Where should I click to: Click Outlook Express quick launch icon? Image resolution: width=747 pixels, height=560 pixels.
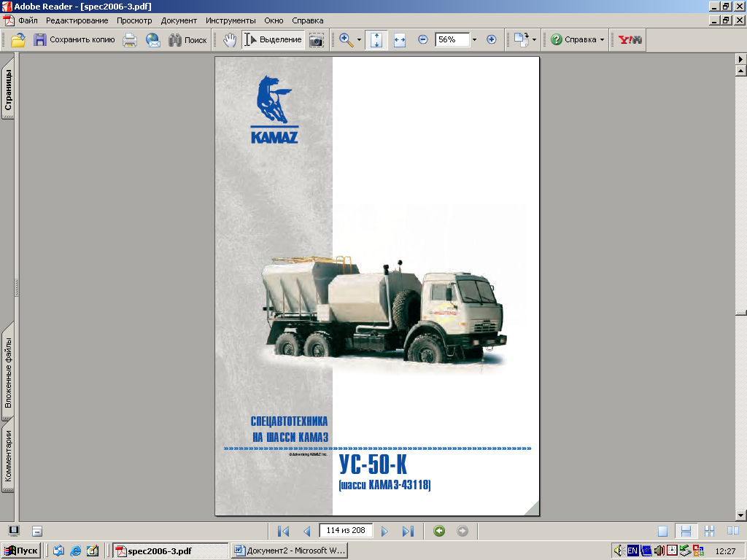(x=58, y=551)
